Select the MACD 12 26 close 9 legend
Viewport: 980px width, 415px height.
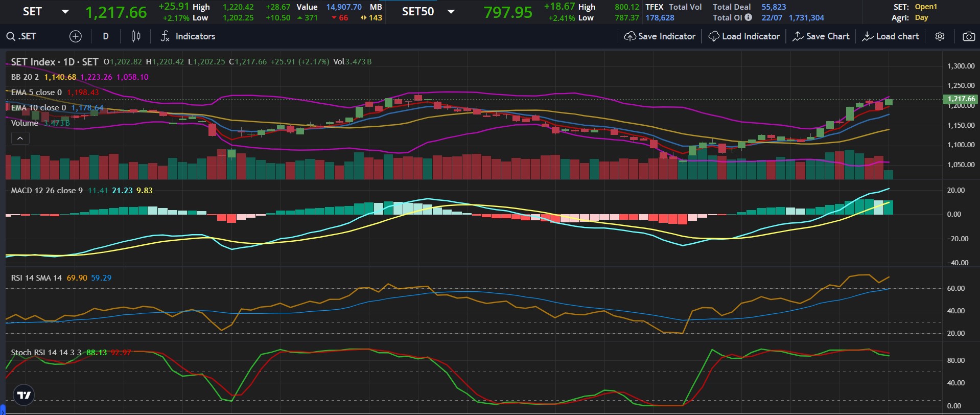point(47,191)
